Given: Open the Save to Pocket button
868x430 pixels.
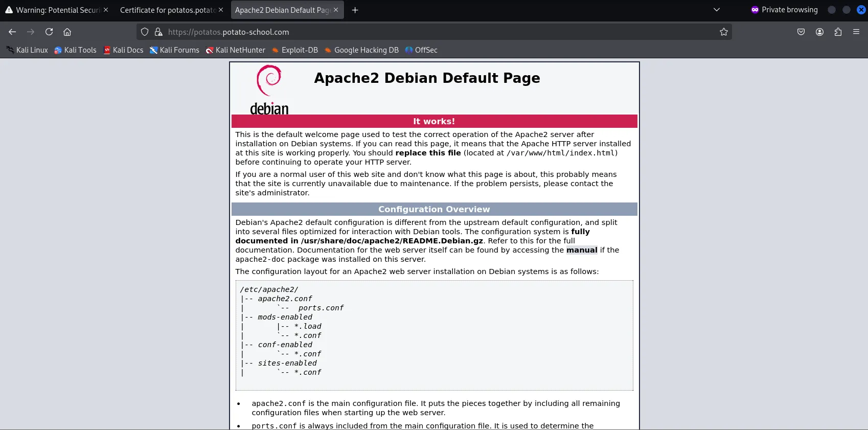Looking at the screenshot, I should tap(801, 32).
